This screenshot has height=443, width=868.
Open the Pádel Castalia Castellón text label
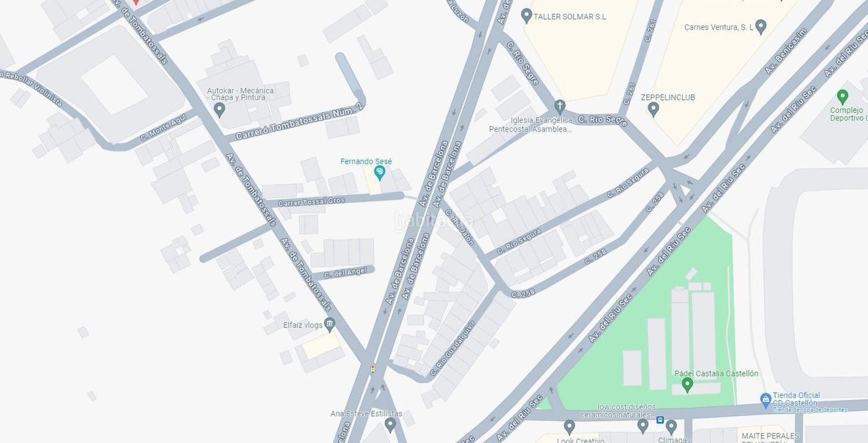pos(716,374)
